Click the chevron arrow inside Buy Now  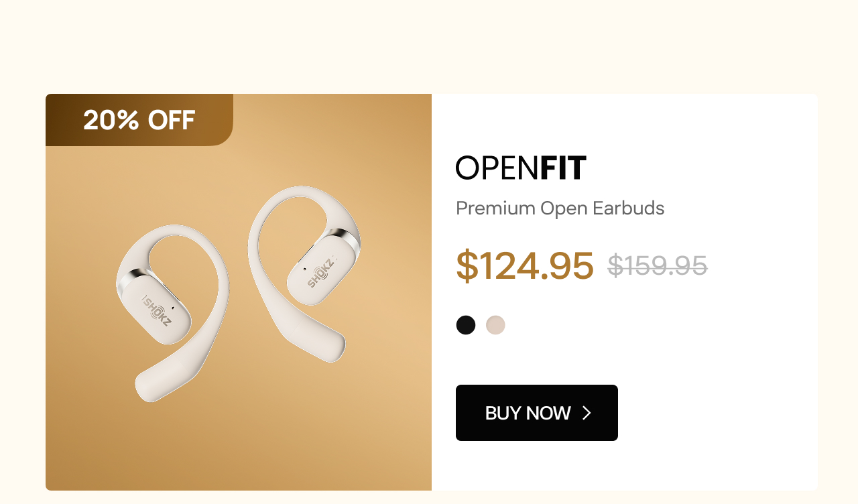587,413
